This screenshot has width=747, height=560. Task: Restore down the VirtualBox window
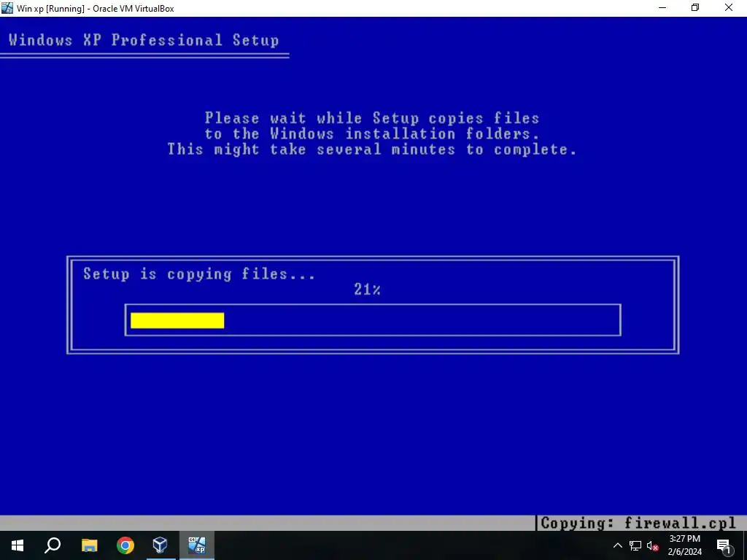[x=695, y=8]
